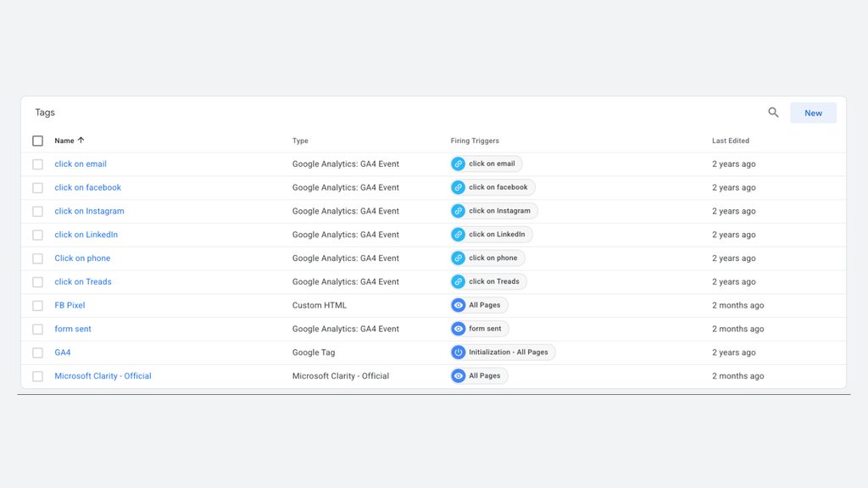Image resolution: width=868 pixels, height=488 pixels.
Task: Select the FB Pixel tag checkbox
Action: click(x=37, y=305)
